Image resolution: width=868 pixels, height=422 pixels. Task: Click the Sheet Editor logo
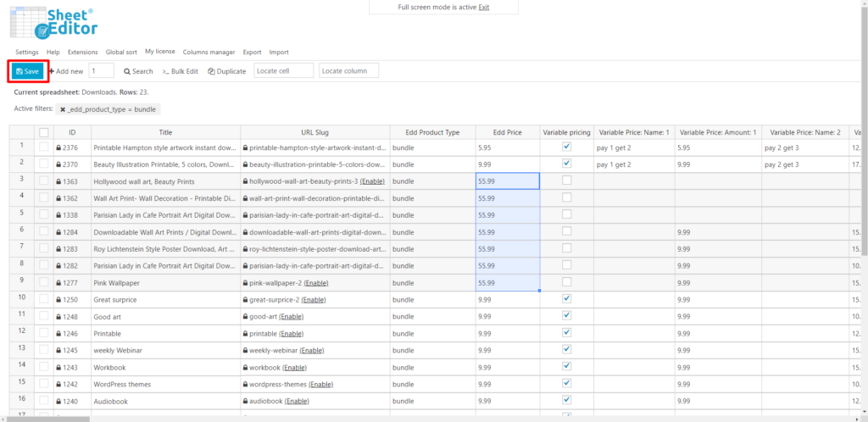pyautogui.click(x=55, y=22)
